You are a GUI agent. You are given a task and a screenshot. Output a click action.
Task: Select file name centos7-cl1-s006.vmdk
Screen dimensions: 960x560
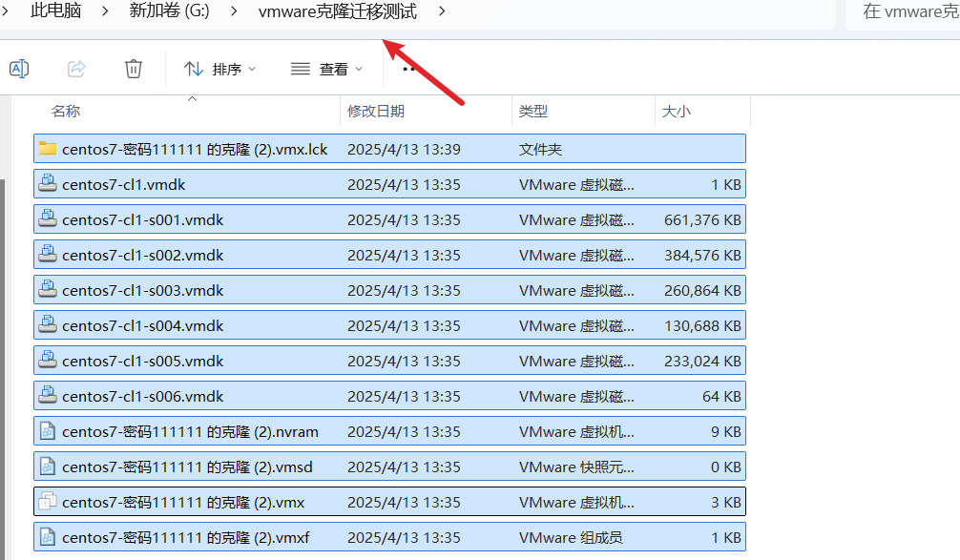click(x=142, y=396)
